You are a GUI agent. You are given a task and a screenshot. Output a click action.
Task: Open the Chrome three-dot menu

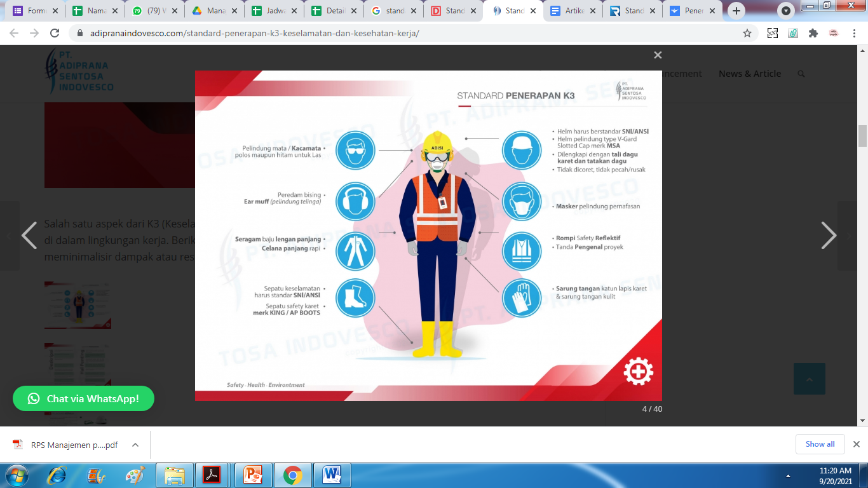854,33
